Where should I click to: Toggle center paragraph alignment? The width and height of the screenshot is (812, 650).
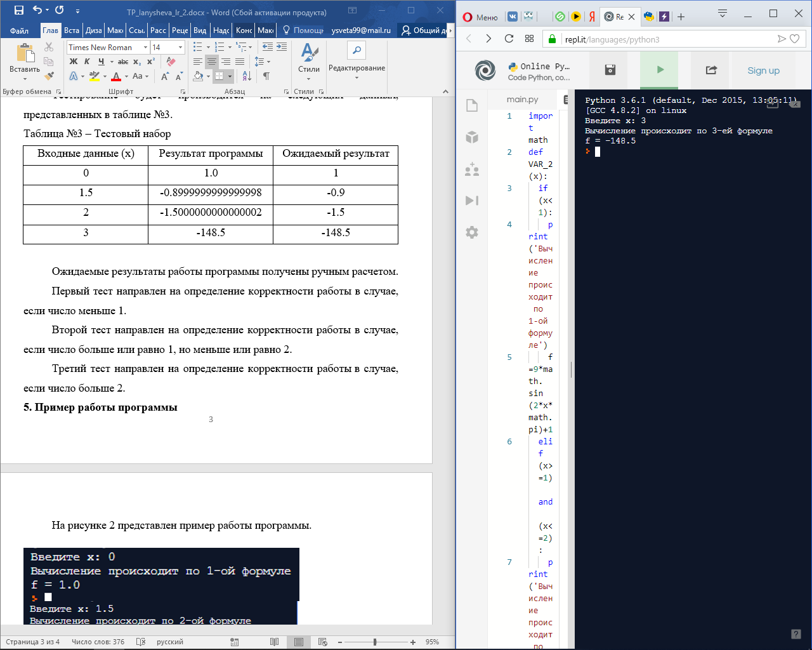click(x=212, y=62)
